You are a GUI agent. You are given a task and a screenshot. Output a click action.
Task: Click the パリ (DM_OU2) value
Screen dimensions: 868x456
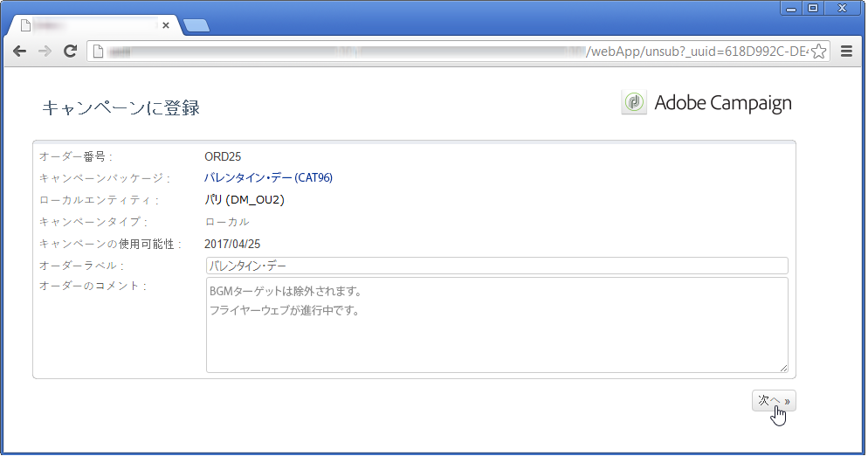tap(245, 200)
